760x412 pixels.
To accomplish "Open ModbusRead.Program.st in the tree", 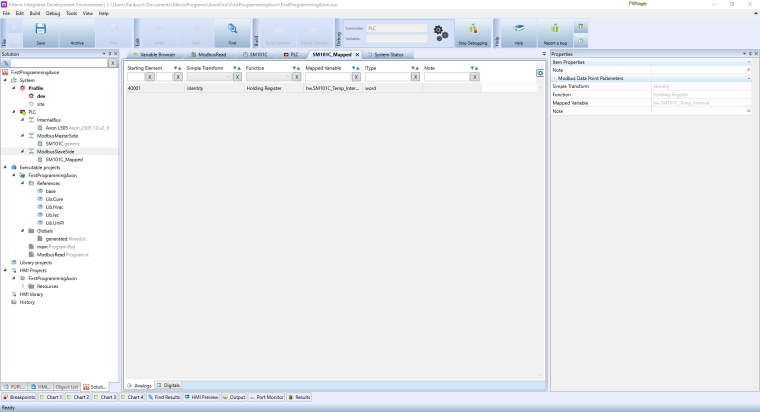I will click(x=63, y=254).
